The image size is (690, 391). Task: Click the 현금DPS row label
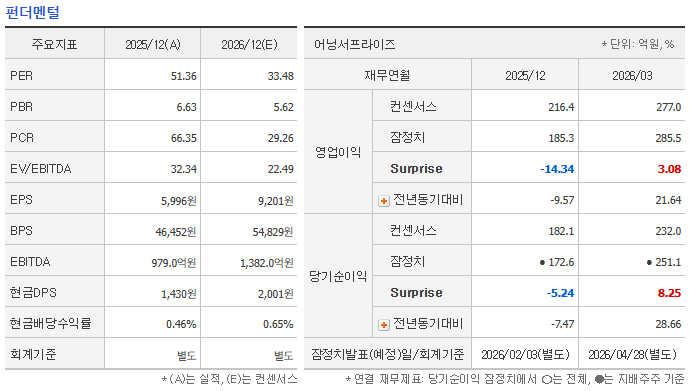(33, 292)
